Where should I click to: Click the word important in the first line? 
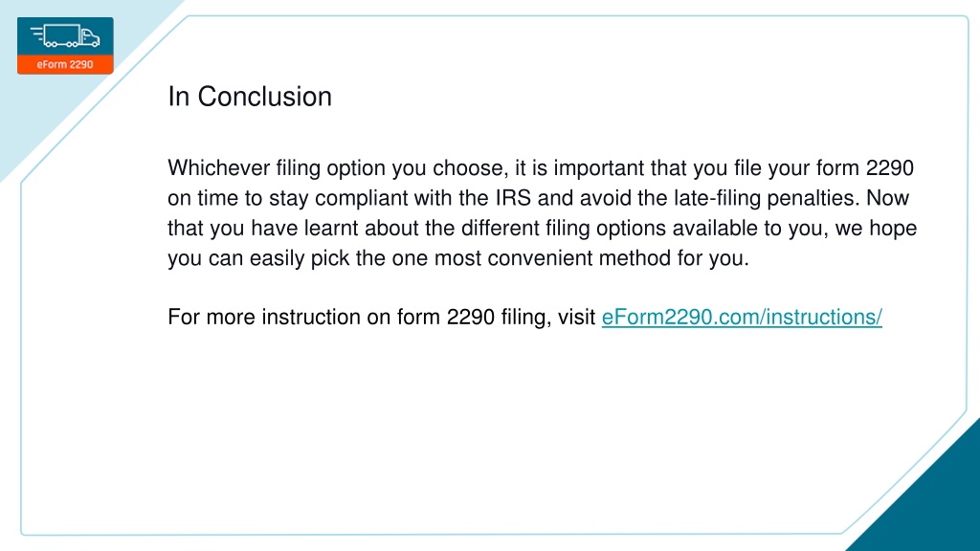(599, 168)
